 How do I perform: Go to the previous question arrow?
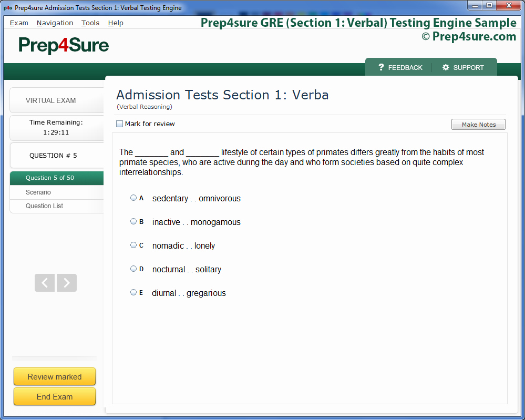click(45, 283)
